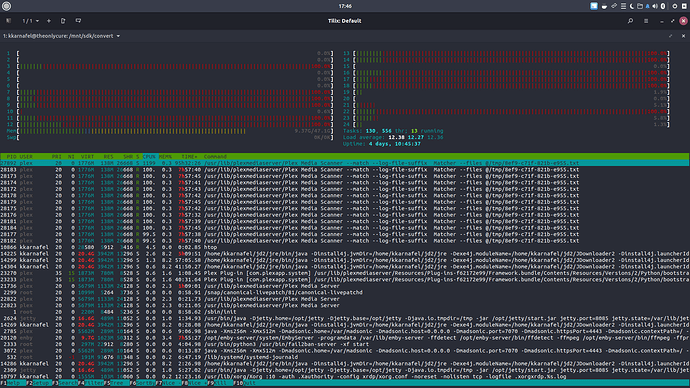690x388 pixels.
Task: Select /sbin/init process row
Action: [x=345, y=312]
